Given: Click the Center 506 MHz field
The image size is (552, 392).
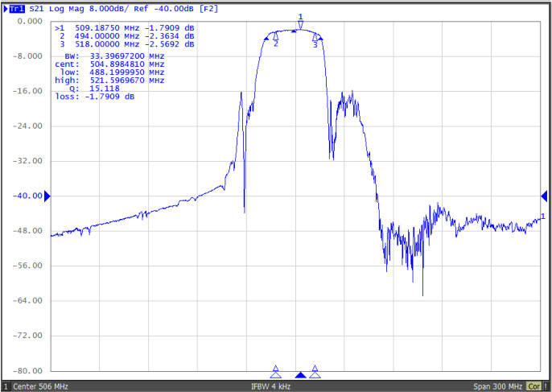Looking at the screenshot, I should coord(40,386).
